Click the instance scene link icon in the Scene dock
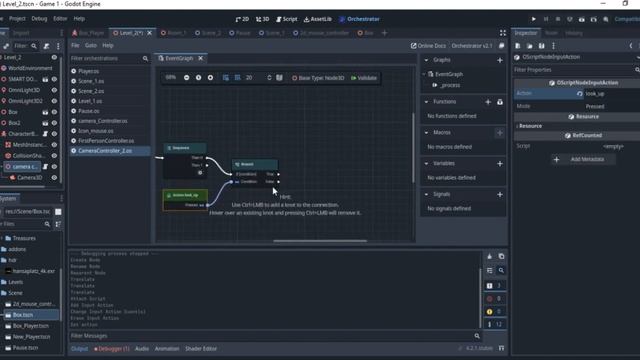This screenshot has height=360, width=640. coord(6,46)
